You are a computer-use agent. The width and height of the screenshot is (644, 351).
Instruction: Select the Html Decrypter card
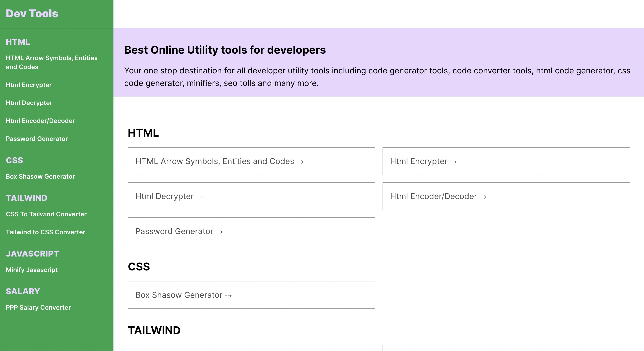coord(252,196)
